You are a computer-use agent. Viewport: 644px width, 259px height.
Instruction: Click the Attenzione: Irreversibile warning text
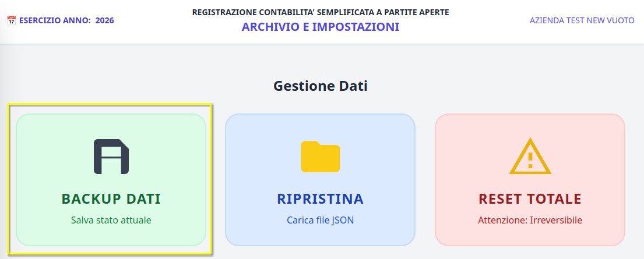pyautogui.click(x=530, y=221)
